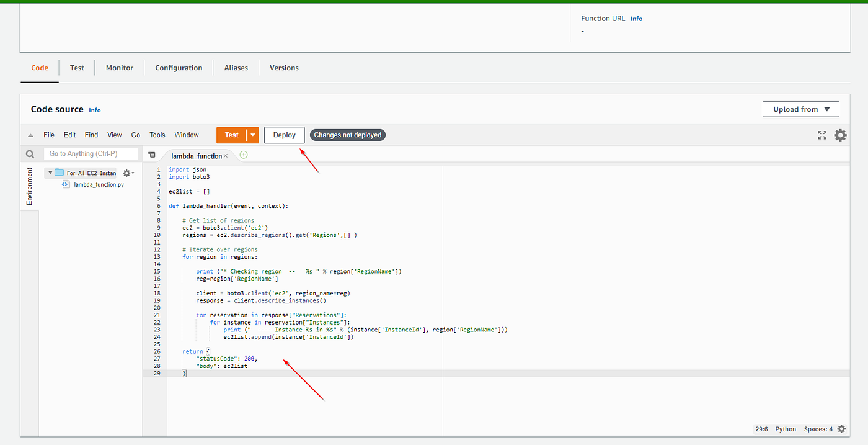Open the Info link next to Code source

tap(94, 110)
